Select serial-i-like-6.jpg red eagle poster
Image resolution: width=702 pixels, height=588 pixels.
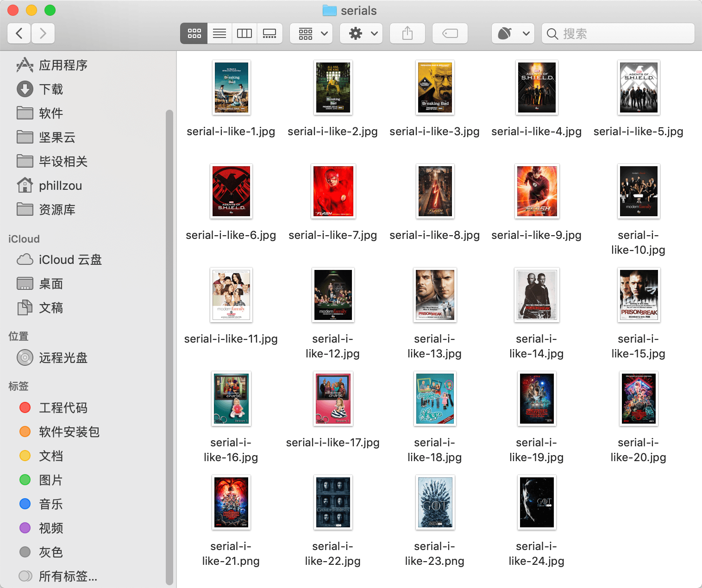coord(231,191)
